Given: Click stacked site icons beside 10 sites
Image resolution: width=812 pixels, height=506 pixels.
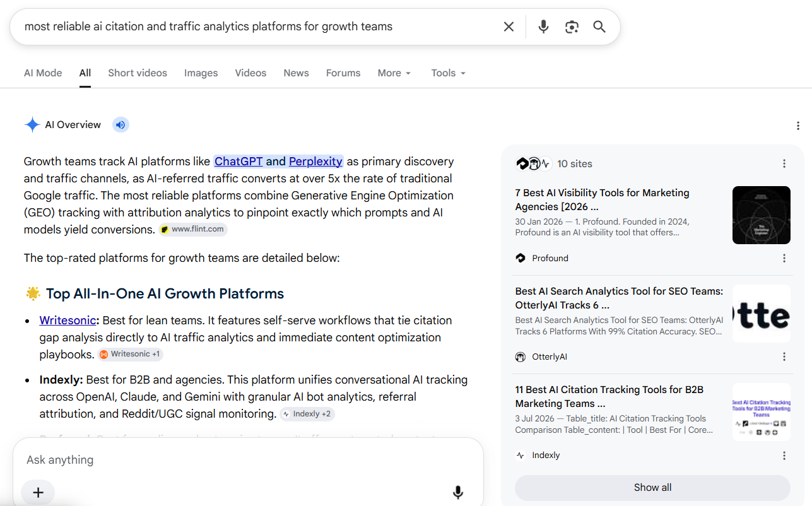Looking at the screenshot, I should 534,163.
